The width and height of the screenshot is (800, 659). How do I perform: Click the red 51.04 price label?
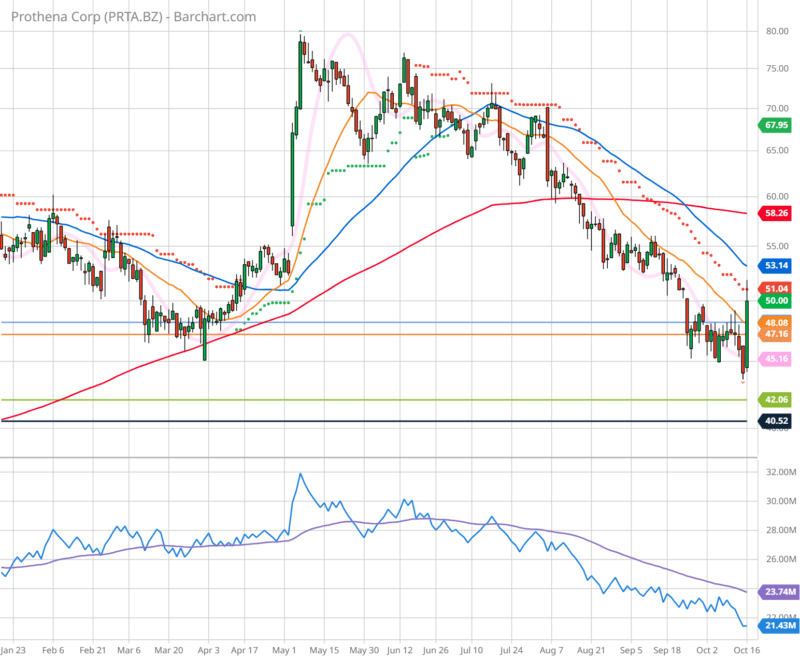tap(775, 289)
